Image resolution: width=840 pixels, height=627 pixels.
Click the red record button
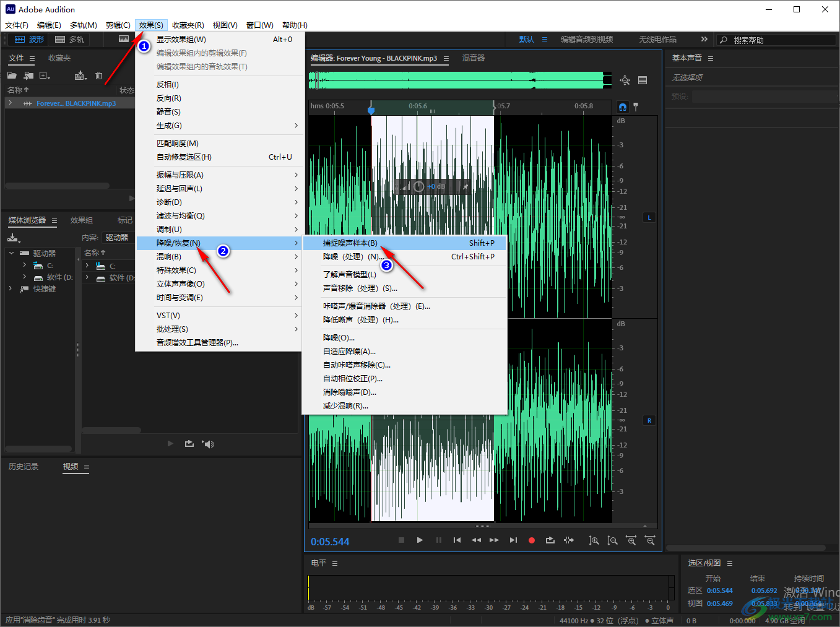click(531, 540)
